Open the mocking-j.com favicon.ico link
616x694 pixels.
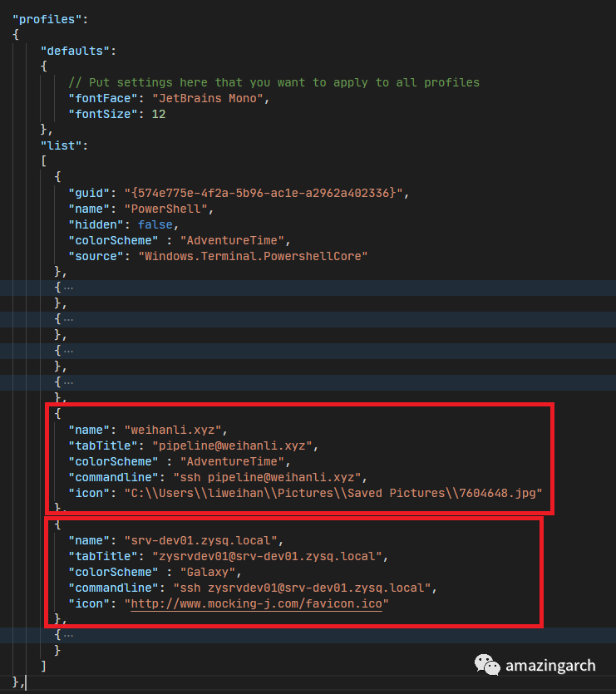coord(256,603)
